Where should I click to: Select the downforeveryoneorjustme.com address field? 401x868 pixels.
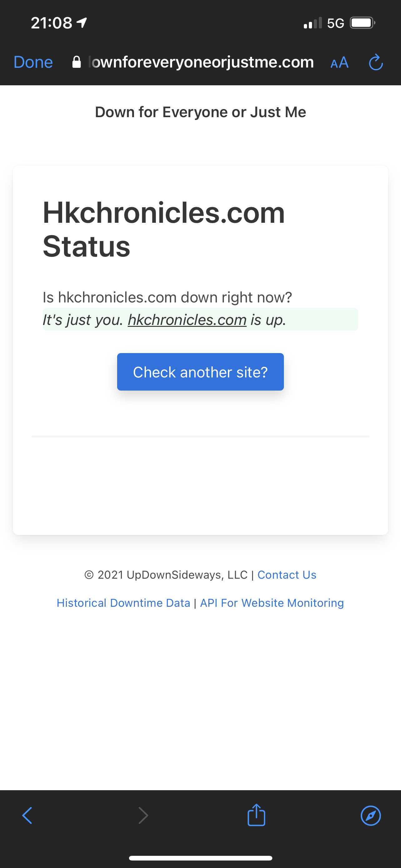193,62
